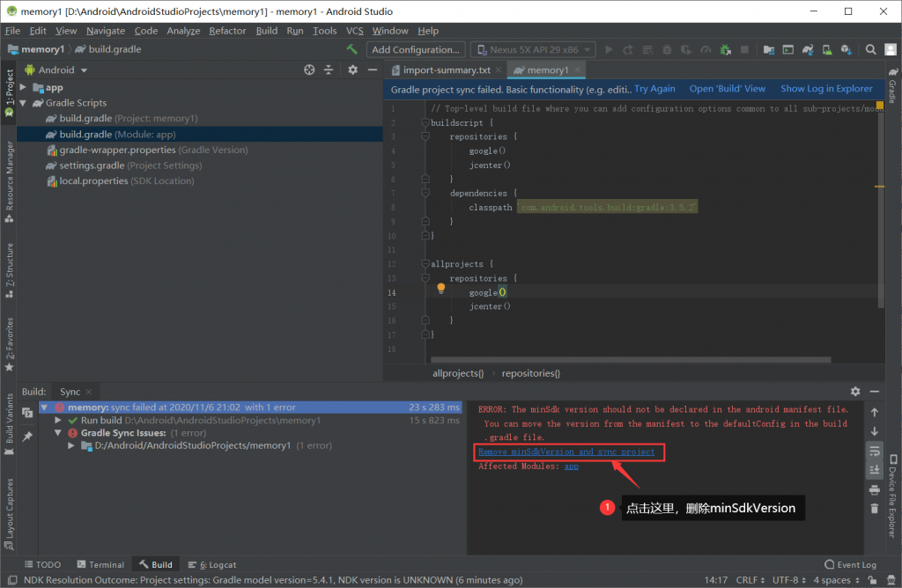Toggle soft-wrap icon in Build output
Viewport: 902px width, 588px height.
(875, 451)
